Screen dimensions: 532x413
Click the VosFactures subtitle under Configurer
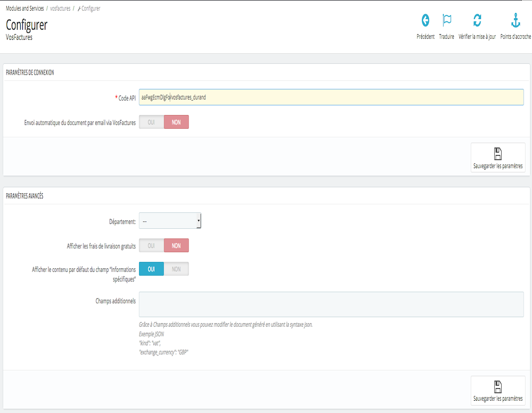tap(19, 37)
